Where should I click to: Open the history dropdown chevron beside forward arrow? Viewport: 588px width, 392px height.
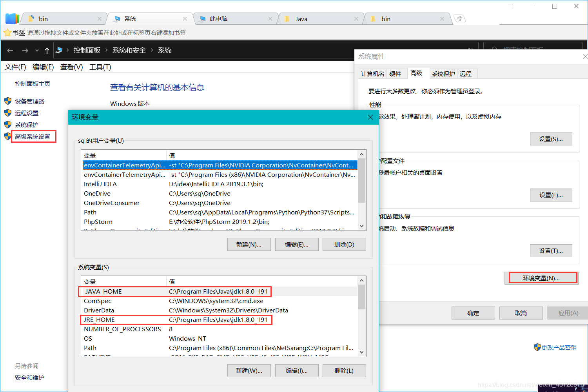tap(36, 51)
